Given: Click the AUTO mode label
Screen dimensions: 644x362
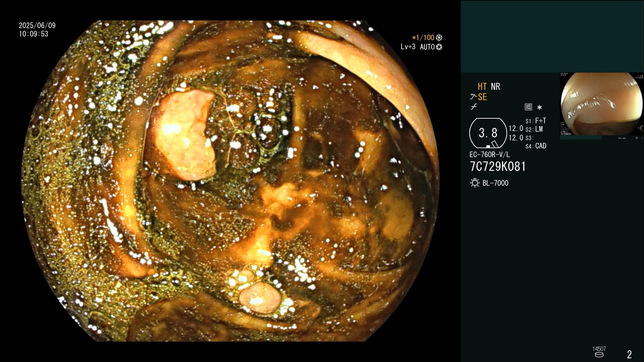Looking at the screenshot, I should (x=427, y=47).
